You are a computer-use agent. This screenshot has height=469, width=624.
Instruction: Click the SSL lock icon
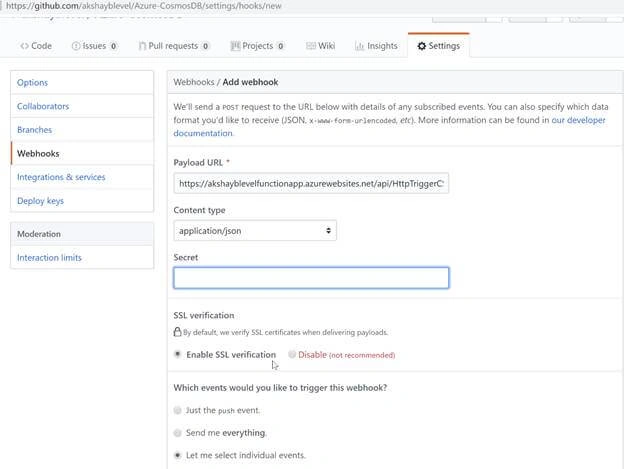coord(177,332)
